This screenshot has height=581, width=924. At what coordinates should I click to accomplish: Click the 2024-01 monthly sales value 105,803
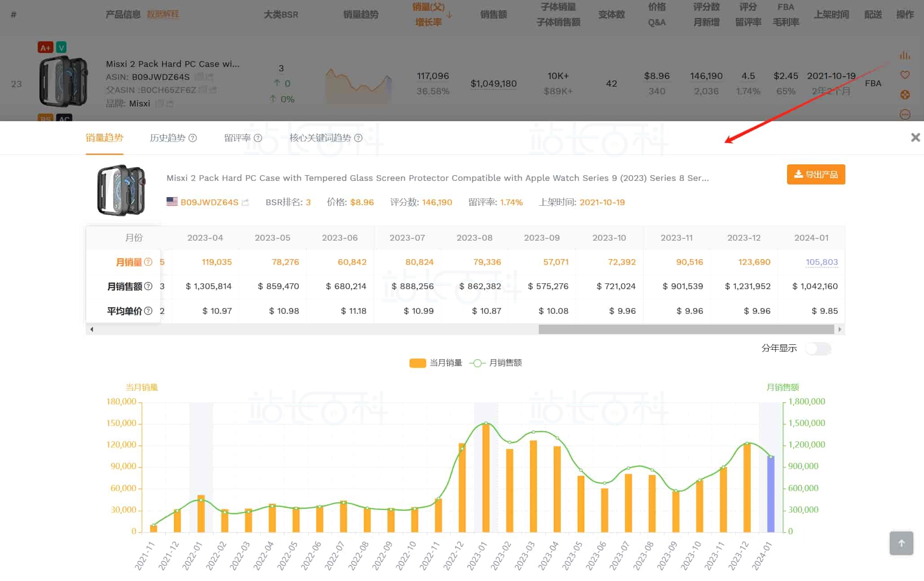click(821, 262)
